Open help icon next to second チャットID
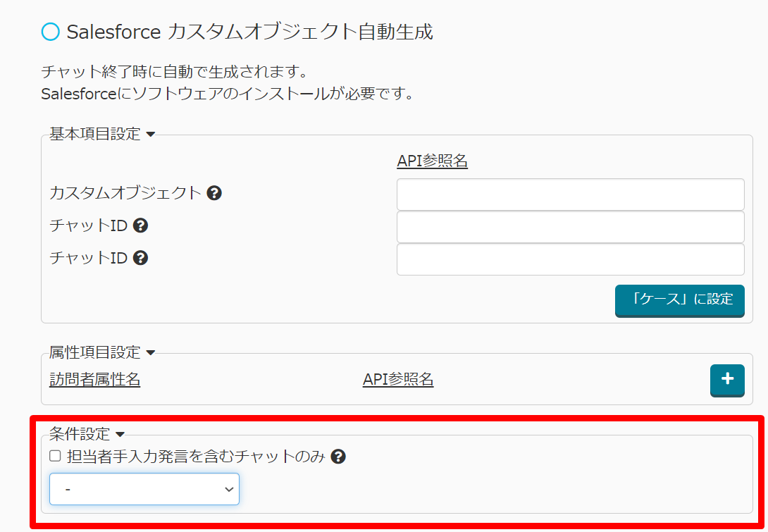This screenshot has height=532, width=768. [140, 258]
